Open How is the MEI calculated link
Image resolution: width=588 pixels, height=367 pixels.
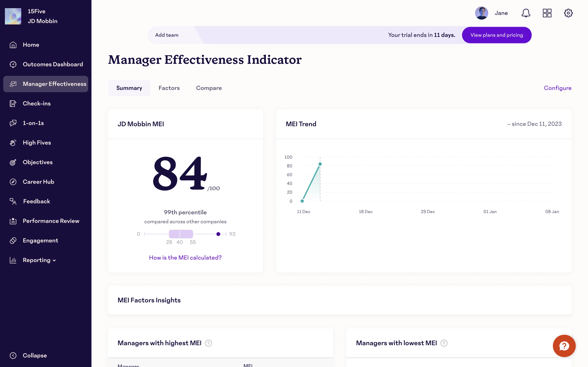pyautogui.click(x=185, y=258)
